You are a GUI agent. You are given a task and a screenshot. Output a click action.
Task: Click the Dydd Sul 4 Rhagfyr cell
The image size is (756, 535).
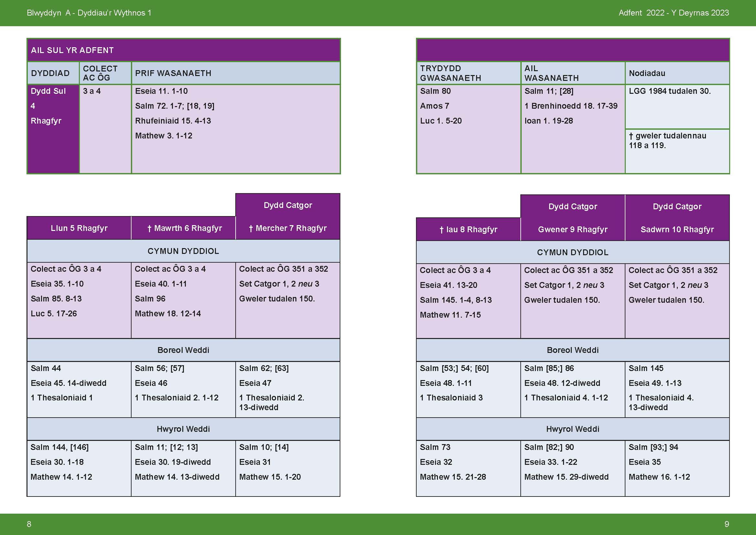pos(48,106)
